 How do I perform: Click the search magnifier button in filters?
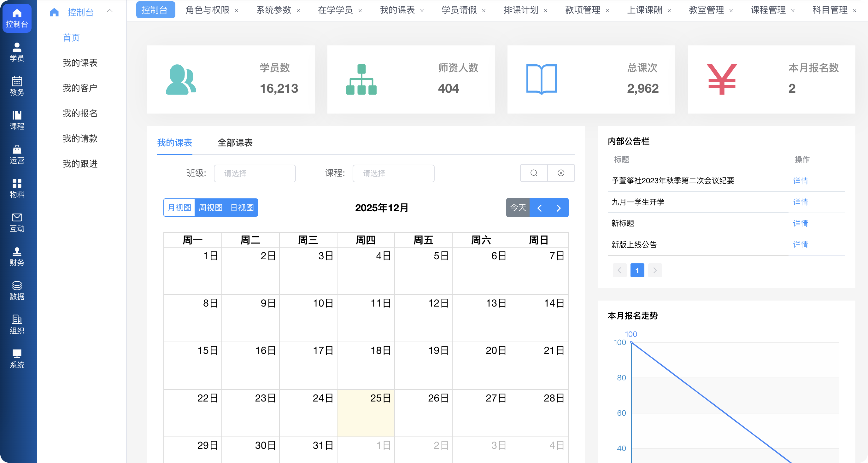(x=534, y=173)
